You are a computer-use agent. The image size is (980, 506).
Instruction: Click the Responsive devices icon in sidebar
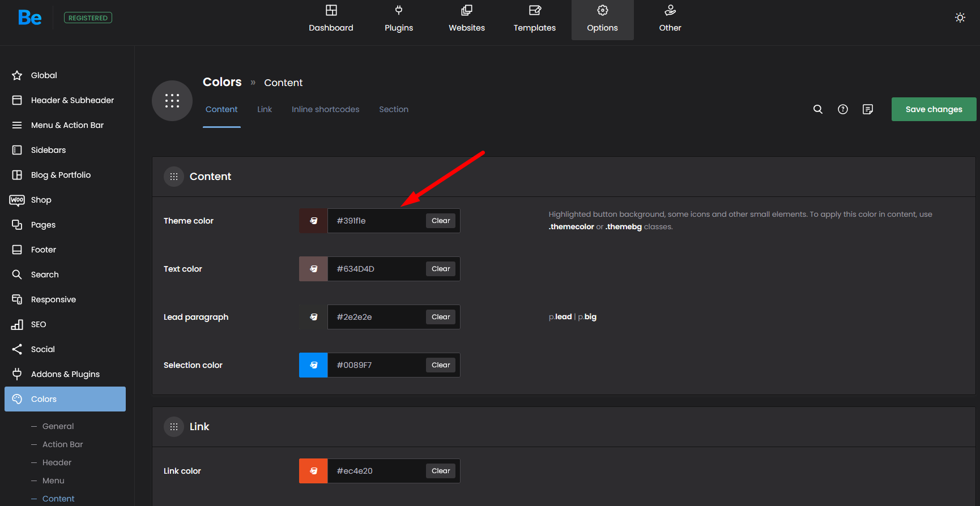[17, 299]
